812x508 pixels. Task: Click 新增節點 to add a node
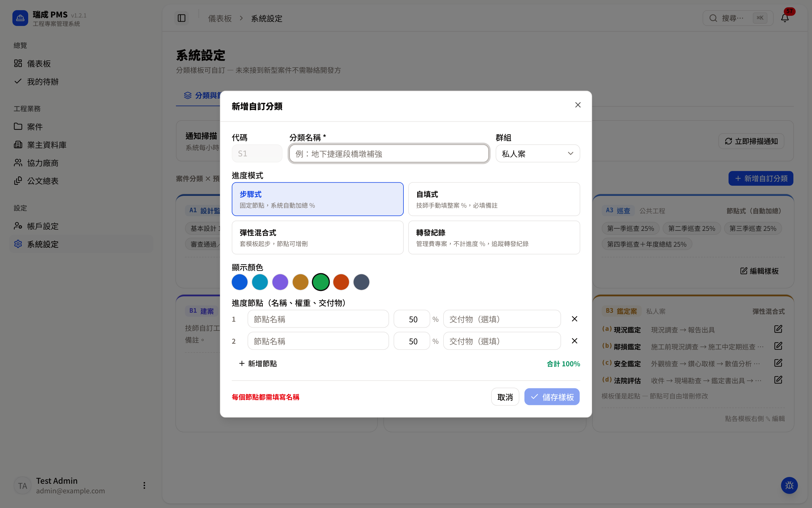(258, 364)
